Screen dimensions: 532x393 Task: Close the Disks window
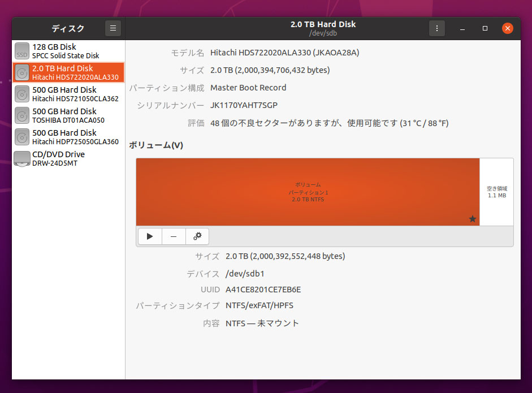tap(508, 28)
